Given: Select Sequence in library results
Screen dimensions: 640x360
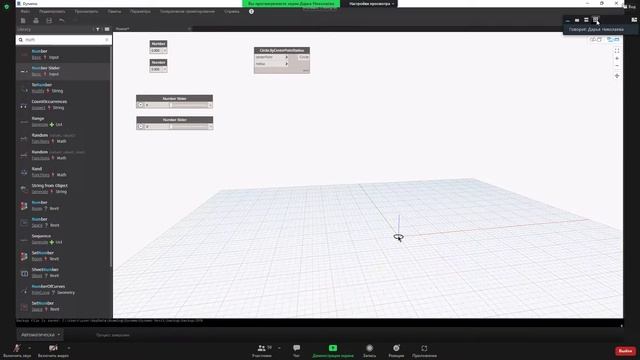Looking at the screenshot, I should (x=63, y=239).
